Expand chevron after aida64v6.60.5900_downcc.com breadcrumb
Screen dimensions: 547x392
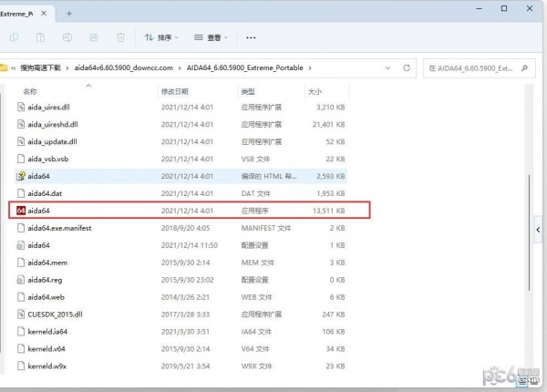(x=180, y=68)
